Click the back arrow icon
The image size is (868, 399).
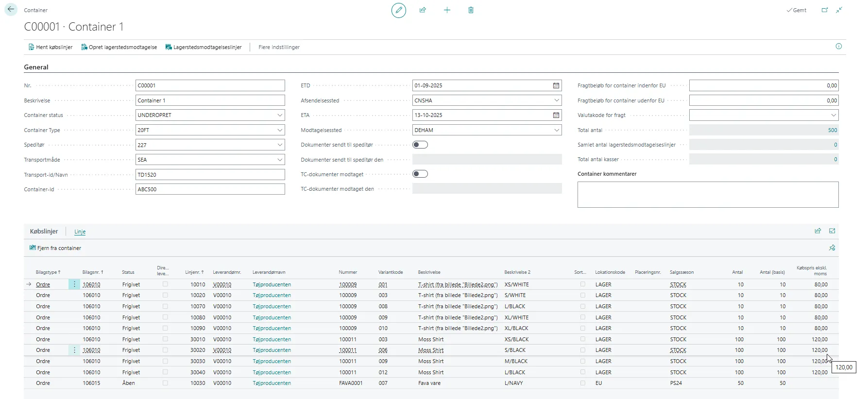pyautogui.click(x=11, y=10)
